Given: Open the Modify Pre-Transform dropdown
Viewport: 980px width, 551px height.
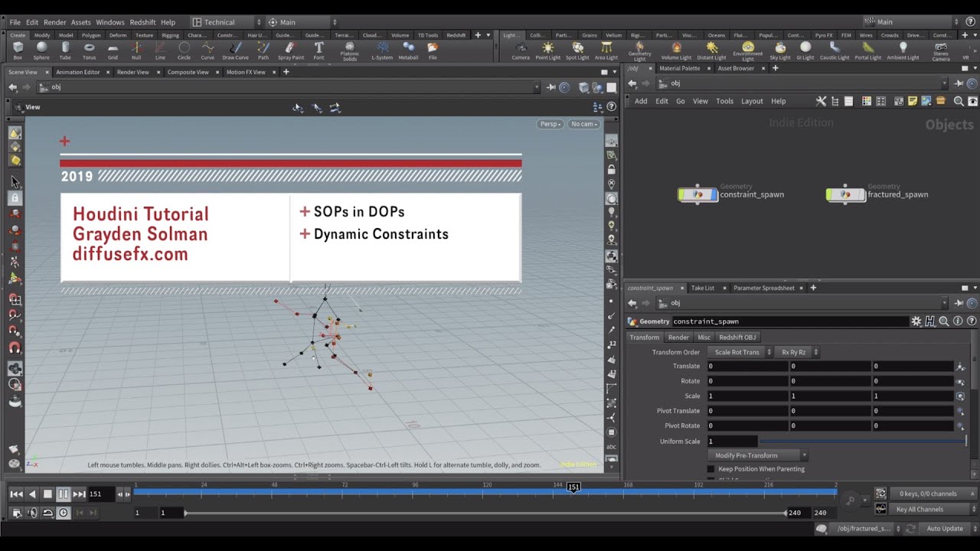Looking at the screenshot, I should coord(757,455).
